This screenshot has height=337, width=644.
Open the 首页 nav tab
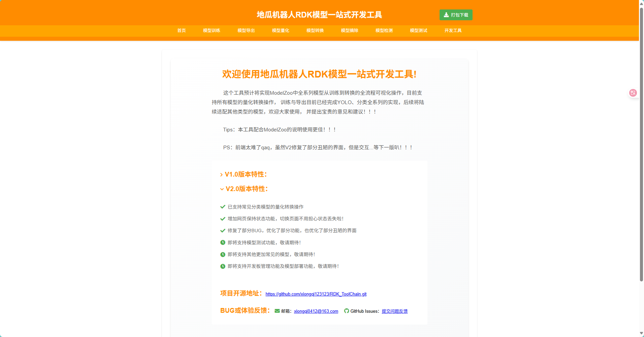182,31
